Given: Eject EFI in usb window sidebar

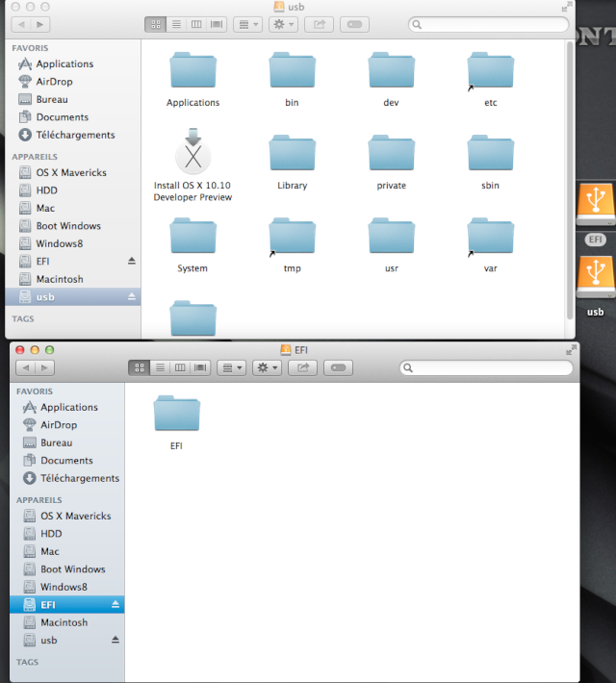Looking at the screenshot, I should [132, 261].
